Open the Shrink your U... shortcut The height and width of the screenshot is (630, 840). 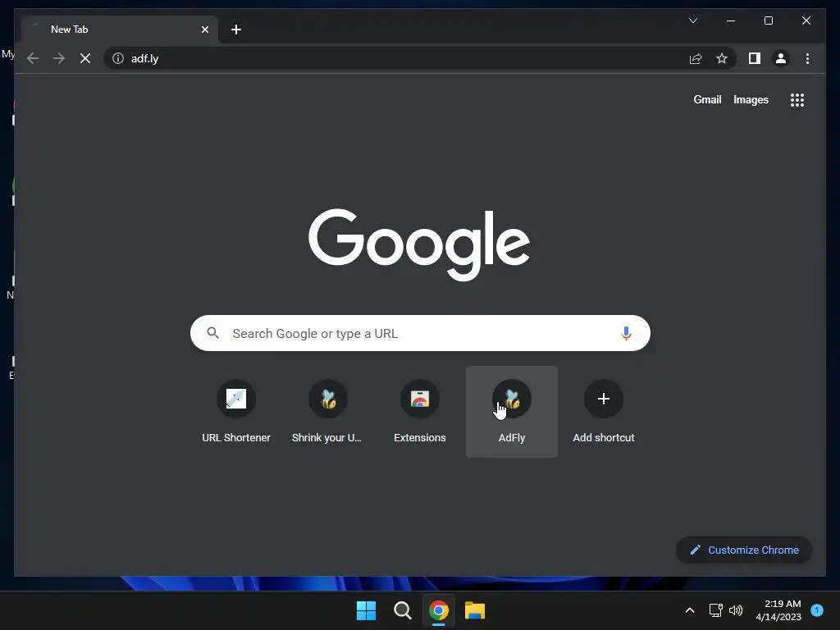[x=328, y=412]
